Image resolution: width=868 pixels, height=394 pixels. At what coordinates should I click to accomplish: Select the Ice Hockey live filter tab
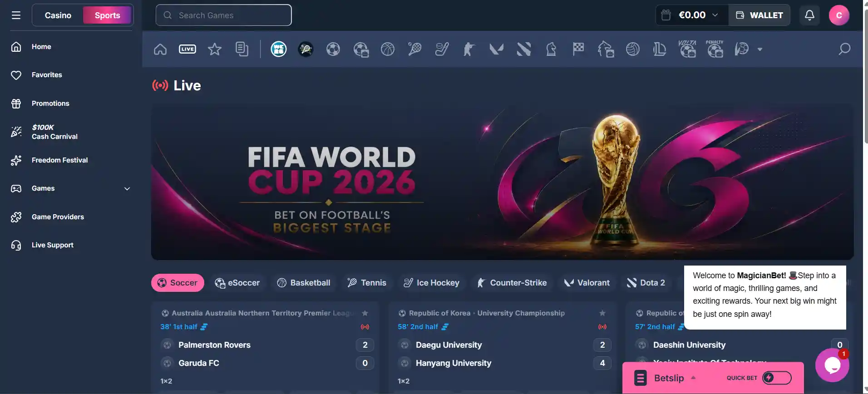coord(431,283)
